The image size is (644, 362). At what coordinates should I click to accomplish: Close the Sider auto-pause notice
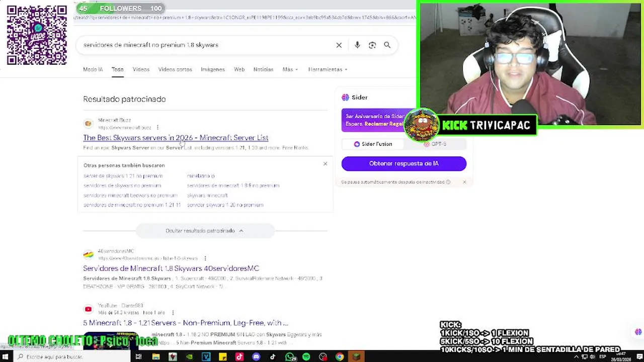point(464,182)
